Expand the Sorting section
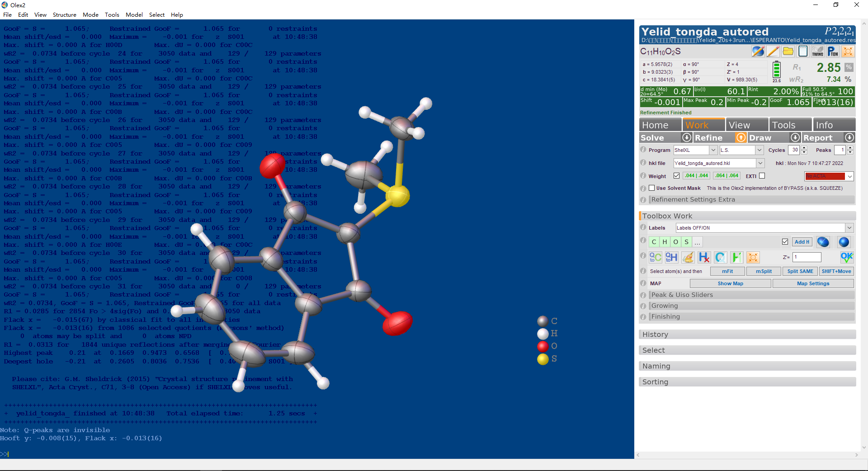Image resolution: width=868 pixels, height=471 pixels. pyautogui.click(x=747, y=382)
